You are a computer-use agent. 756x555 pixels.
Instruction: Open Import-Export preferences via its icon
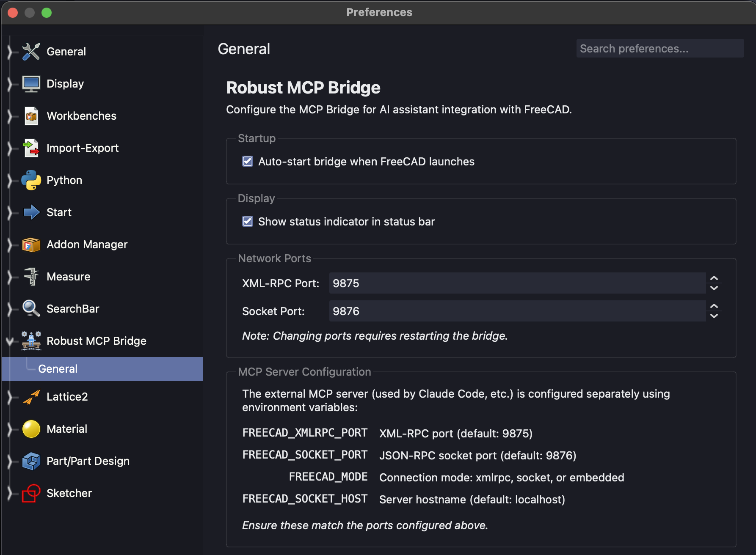pos(30,148)
